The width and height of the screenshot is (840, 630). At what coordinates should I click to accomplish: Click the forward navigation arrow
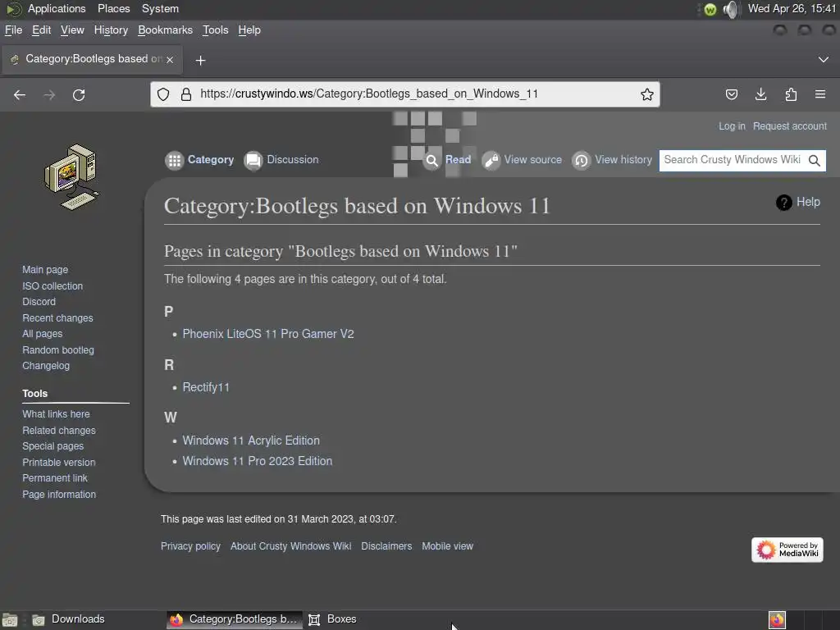[x=49, y=95]
